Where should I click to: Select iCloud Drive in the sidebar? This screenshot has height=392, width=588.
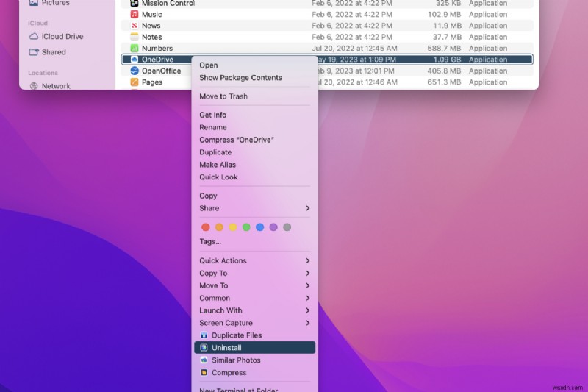click(x=62, y=36)
